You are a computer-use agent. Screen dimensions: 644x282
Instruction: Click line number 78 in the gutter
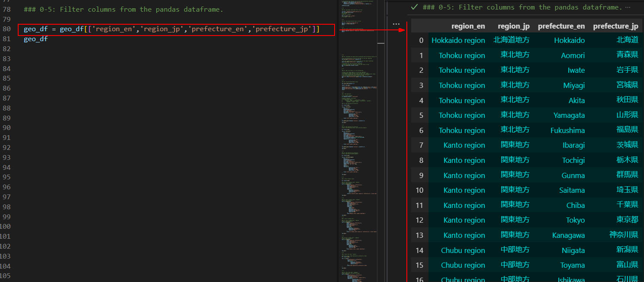point(6,9)
